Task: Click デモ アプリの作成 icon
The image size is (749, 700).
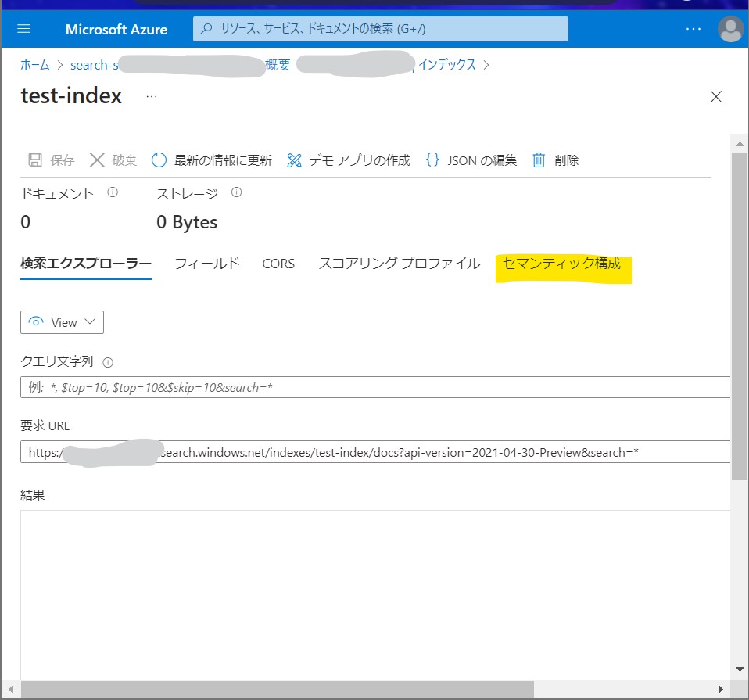Action: tap(294, 160)
